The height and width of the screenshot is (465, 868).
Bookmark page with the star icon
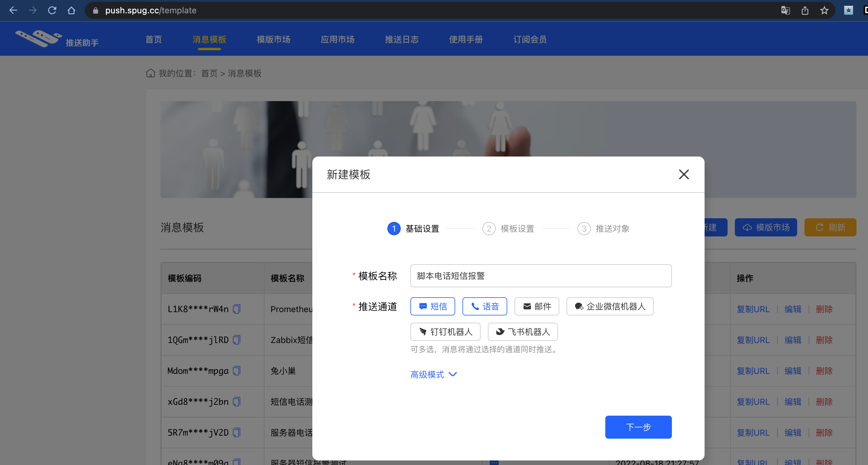(824, 11)
